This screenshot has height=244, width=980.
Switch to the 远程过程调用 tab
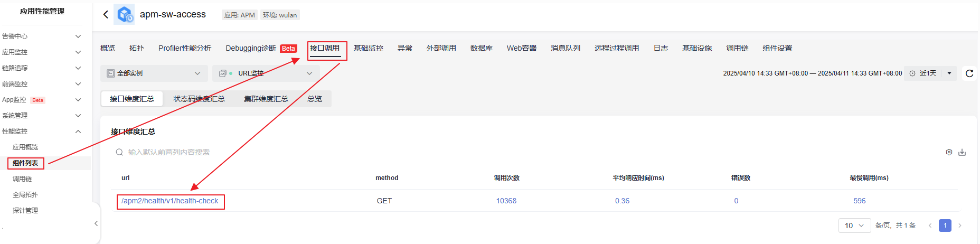coord(617,48)
